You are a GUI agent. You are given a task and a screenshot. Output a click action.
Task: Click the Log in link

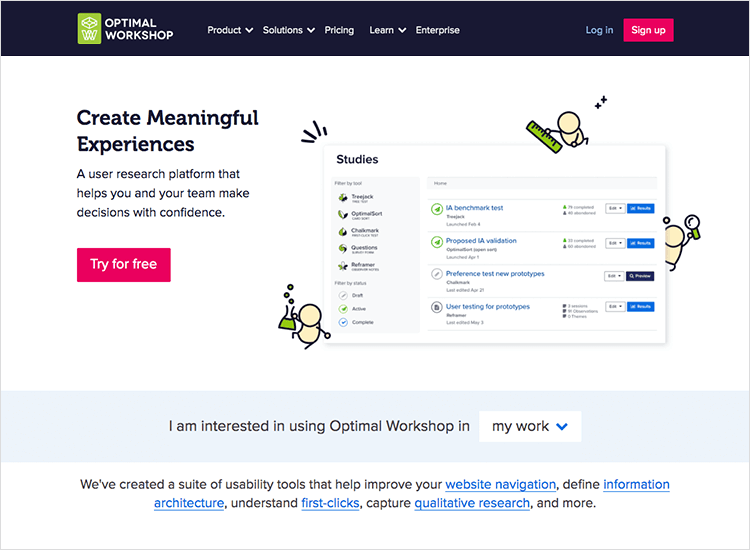tap(599, 30)
